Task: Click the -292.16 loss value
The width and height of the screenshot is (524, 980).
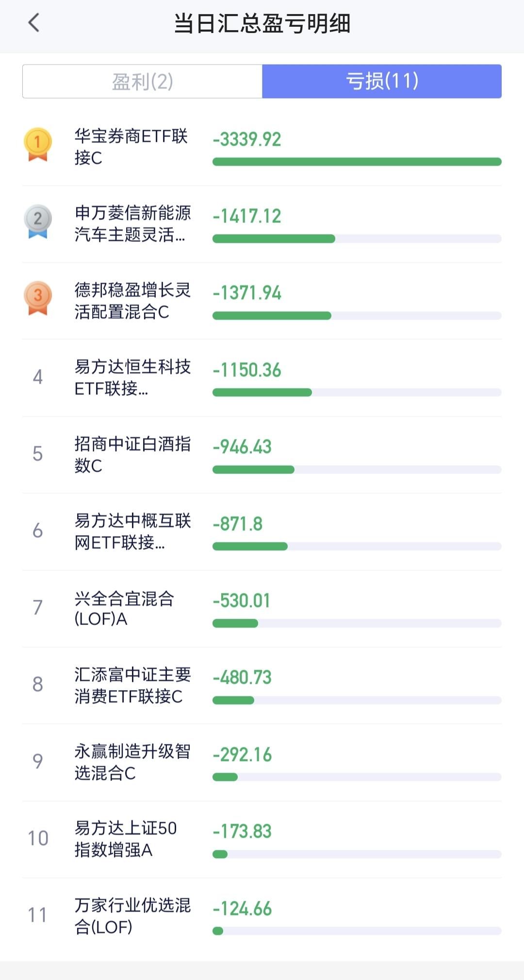Action: [x=242, y=755]
